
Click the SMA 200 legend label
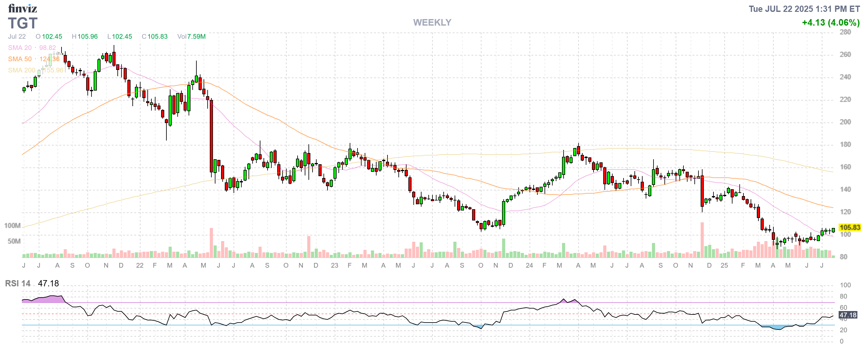point(22,70)
